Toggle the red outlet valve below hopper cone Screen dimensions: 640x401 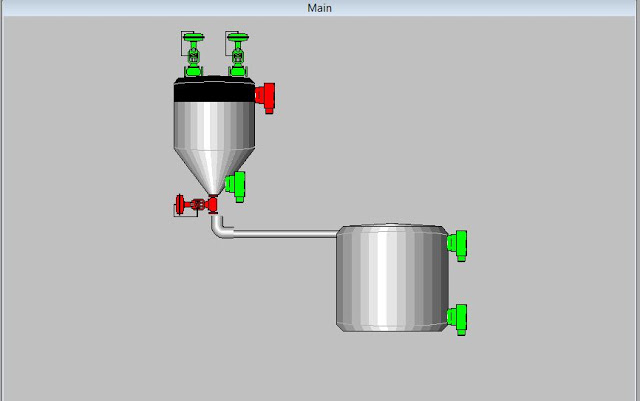[196, 205]
